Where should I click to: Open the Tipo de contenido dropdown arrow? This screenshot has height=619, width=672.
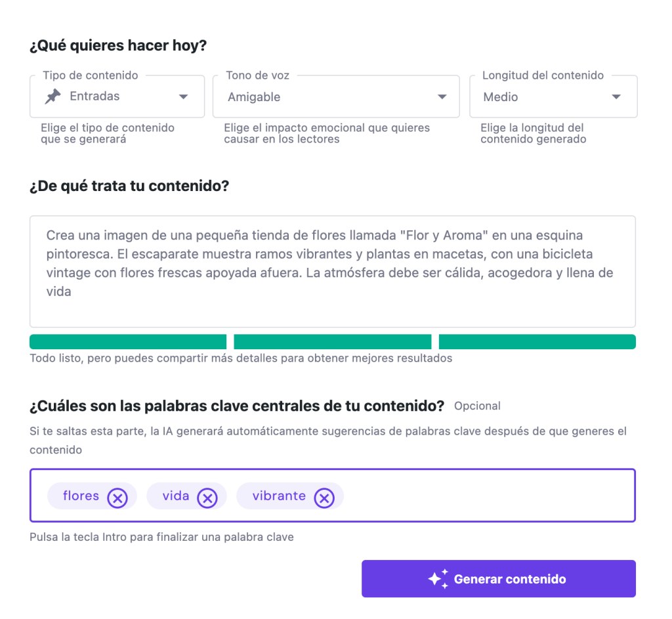183,97
